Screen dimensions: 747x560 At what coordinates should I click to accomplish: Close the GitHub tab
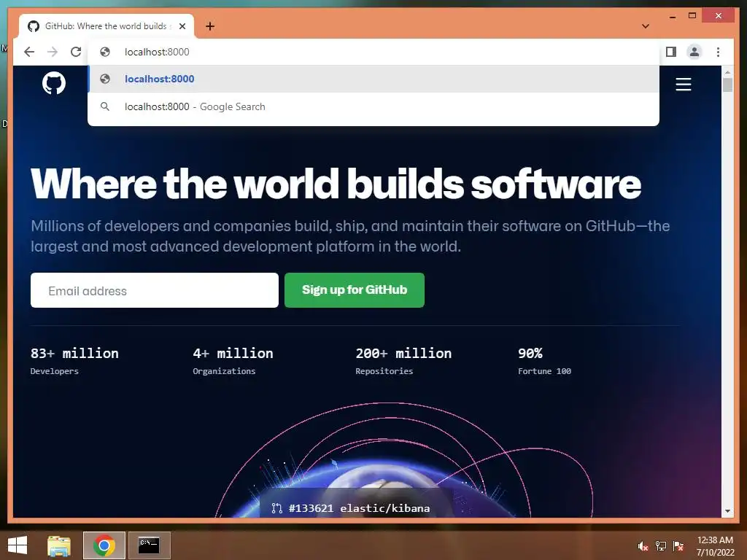182,26
